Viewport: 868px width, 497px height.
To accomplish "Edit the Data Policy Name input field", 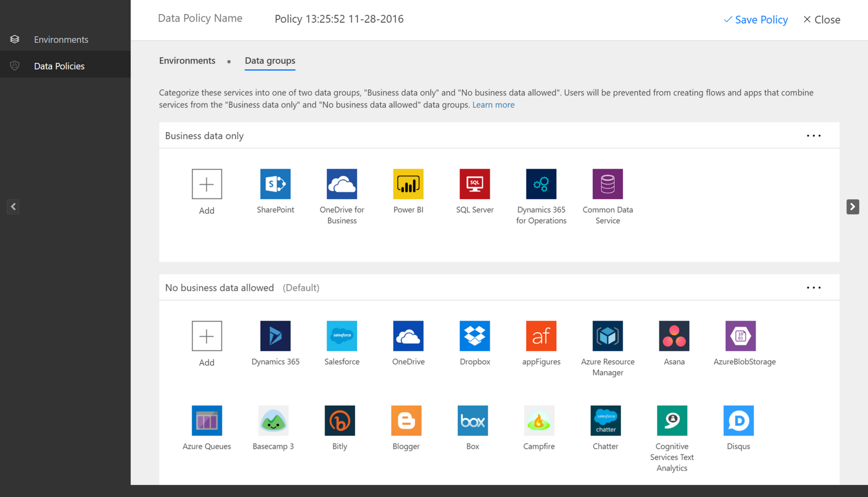I will point(339,19).
